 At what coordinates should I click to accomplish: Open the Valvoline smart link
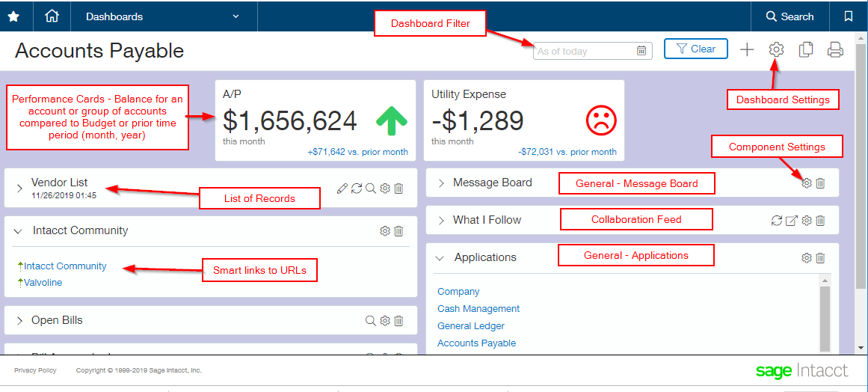coord(43,283)
